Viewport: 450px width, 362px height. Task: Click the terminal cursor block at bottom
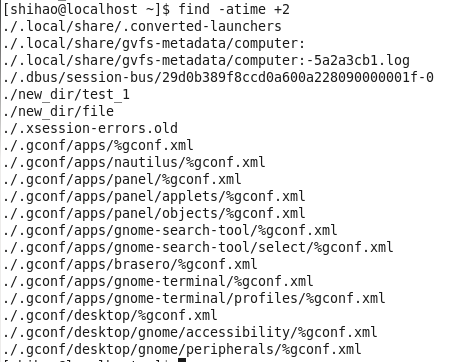point(182,360)
